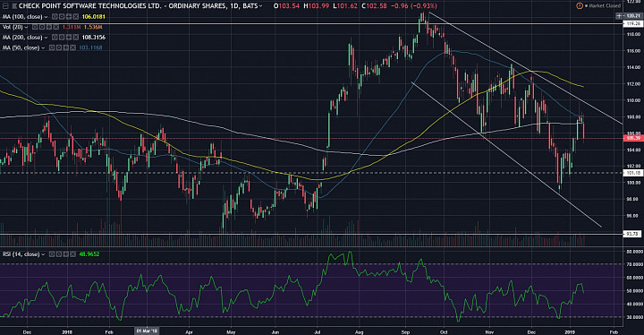Open symbol dropdown arrow after BATS
This screenshot has height=335, width=644.
(x=261, y=5)
